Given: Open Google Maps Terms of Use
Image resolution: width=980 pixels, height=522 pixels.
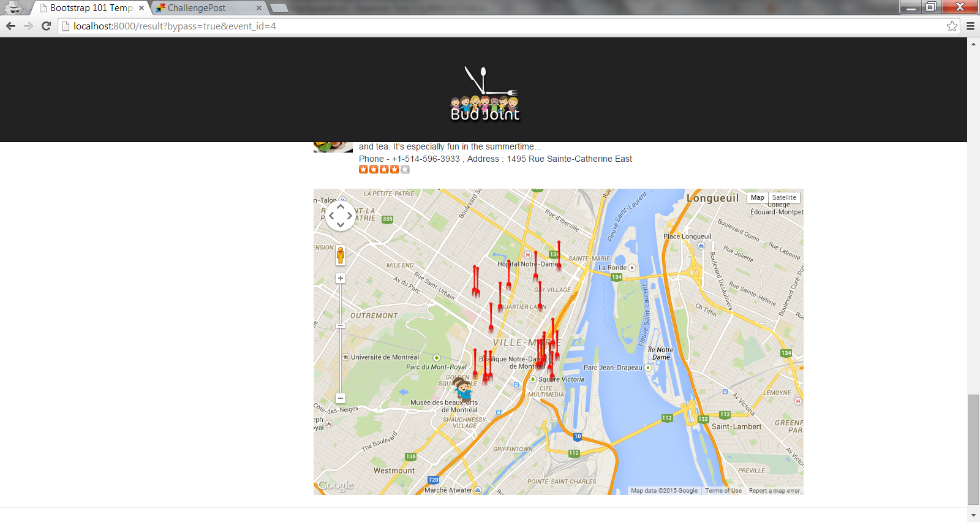Looking at the screenshot, I should tap(723, 491).
